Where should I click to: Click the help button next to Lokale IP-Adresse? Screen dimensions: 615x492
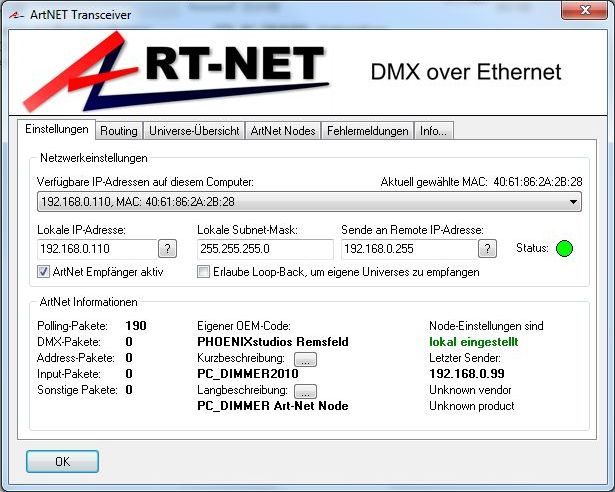coord(169,249)
